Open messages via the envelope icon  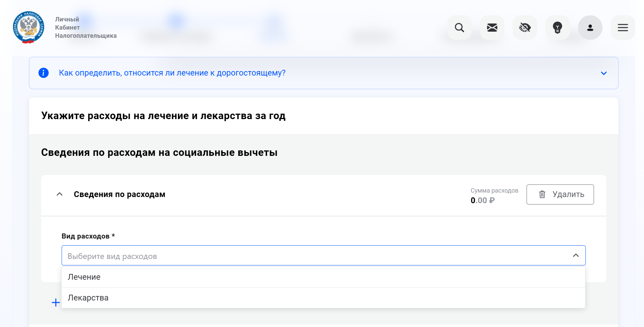[492, 28]
